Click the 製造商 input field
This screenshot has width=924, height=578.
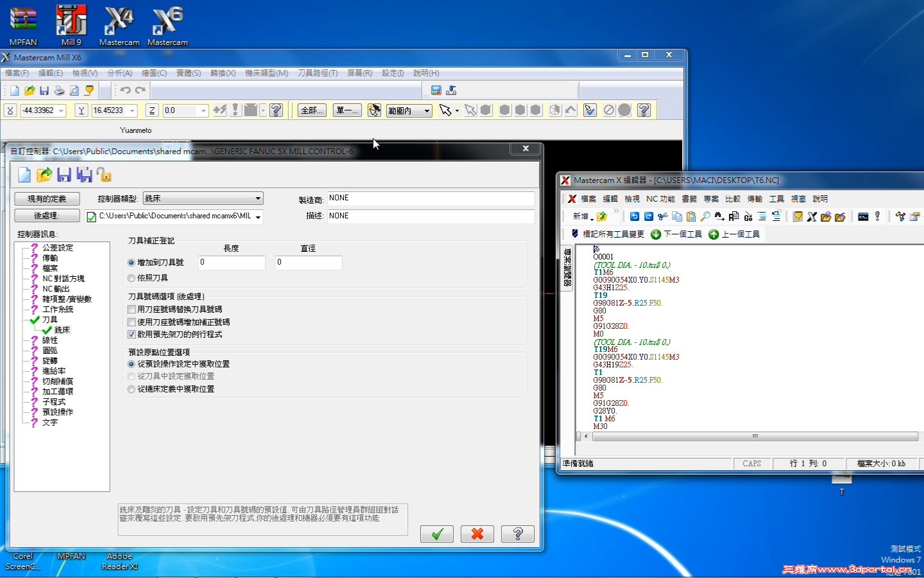pos(431,198)
